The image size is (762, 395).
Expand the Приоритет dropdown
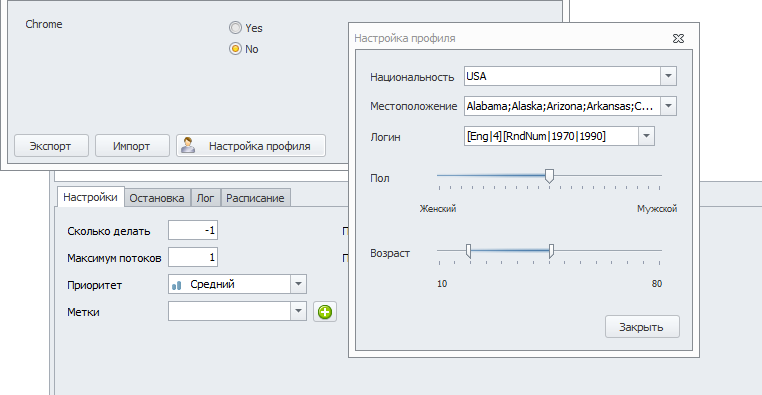(298, 284)
